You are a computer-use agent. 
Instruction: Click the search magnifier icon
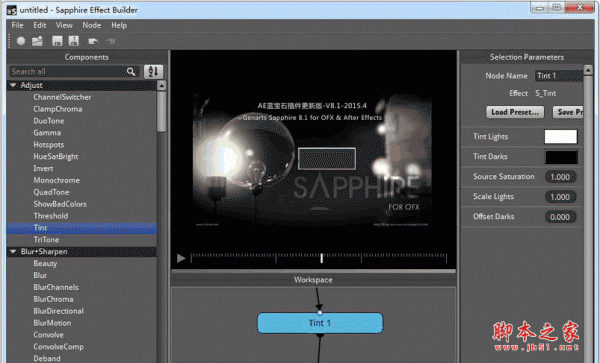pyautogui.click(x=131, y=72)
